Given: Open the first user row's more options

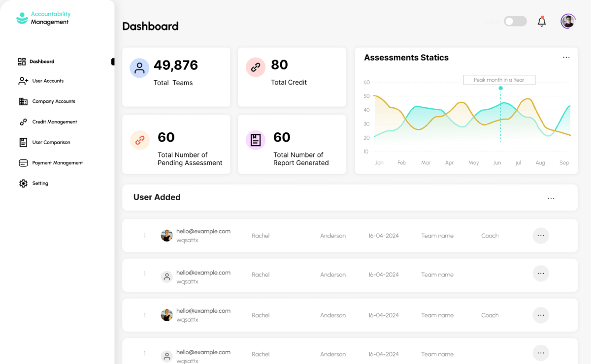Looking at the screenshot, I should (x=541, y=236).
